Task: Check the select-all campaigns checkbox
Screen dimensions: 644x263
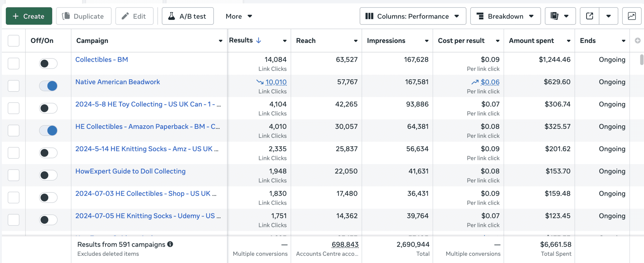Action: click(14, 41)
